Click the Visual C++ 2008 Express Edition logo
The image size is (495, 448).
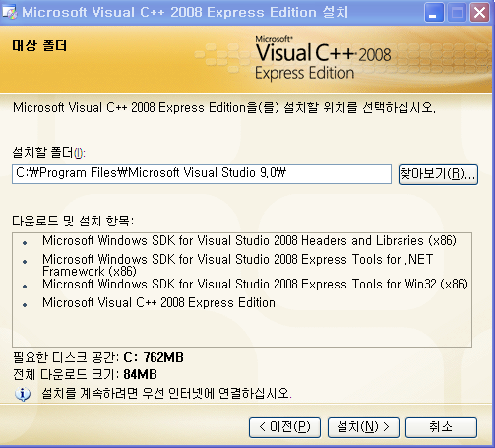tap(323, 58)
